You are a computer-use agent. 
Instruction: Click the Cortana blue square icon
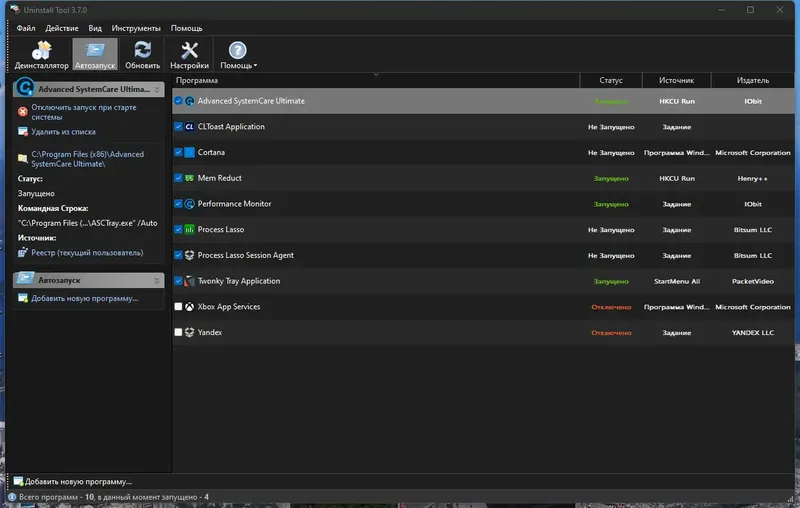189,152
